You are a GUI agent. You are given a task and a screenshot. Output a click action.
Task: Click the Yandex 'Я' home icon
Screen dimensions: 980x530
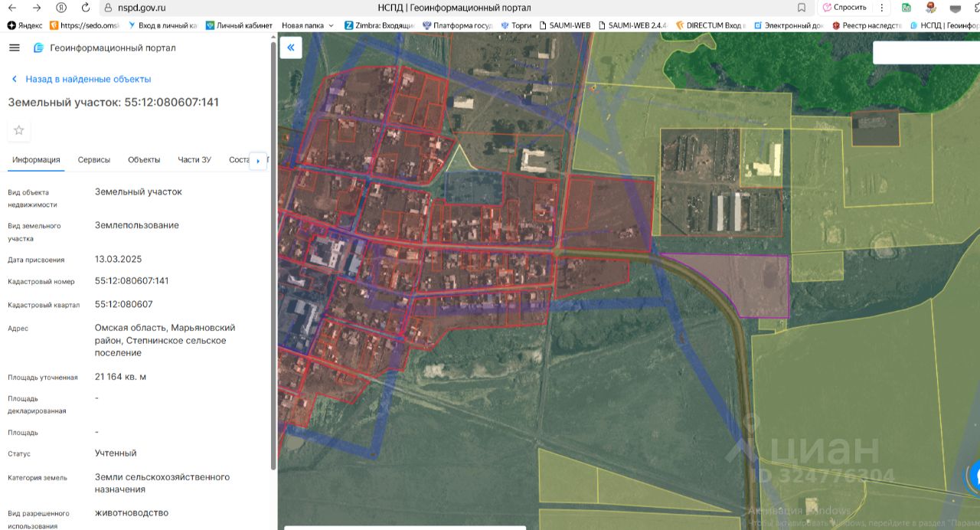tap(61, 8)
